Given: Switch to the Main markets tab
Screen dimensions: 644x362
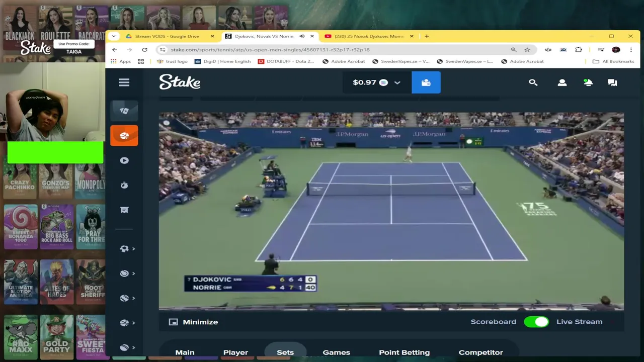Looking at the screenshot, I should (185, 352).
